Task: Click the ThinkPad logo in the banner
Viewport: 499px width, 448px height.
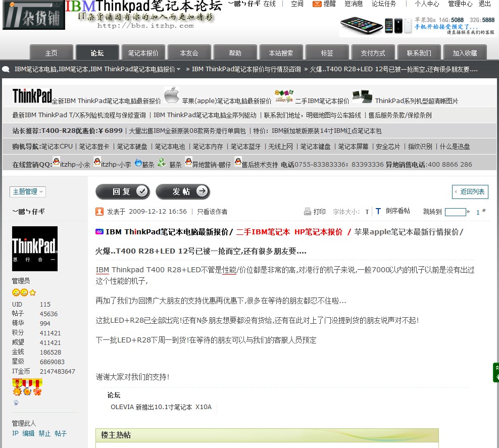Action: tap(32, 96)
